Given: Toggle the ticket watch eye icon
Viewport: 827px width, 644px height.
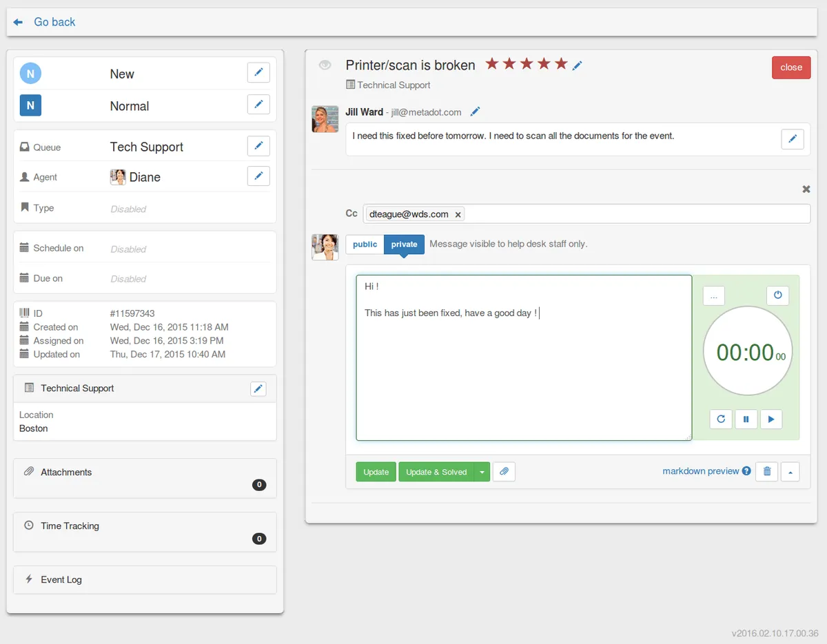Looking at the screenshot, I should [325, 65].
